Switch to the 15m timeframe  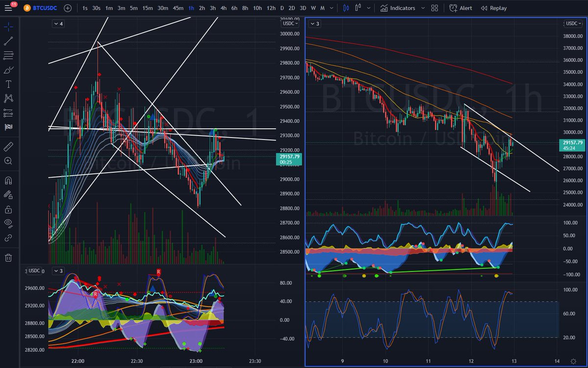tap(147, 8)
